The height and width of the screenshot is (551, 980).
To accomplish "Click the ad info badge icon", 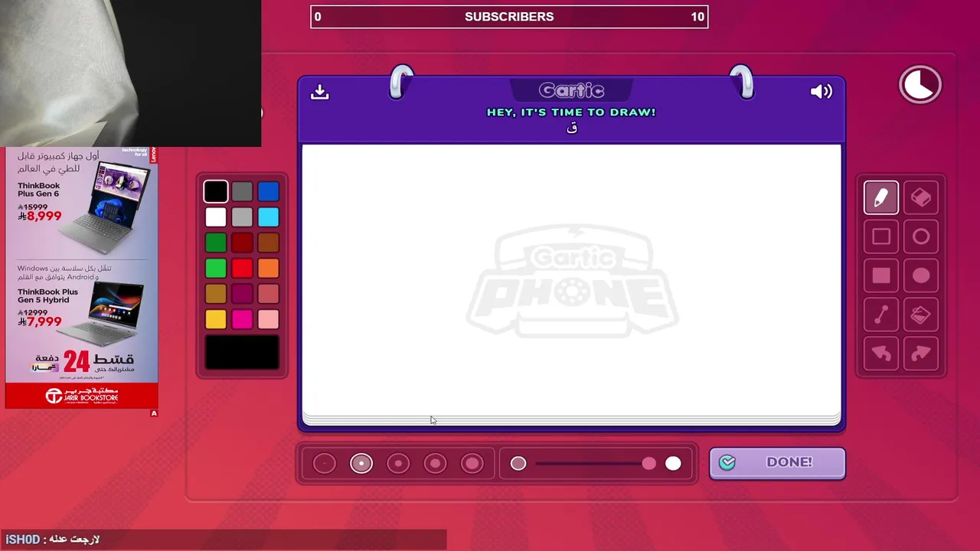I will (x=154, y=413).
